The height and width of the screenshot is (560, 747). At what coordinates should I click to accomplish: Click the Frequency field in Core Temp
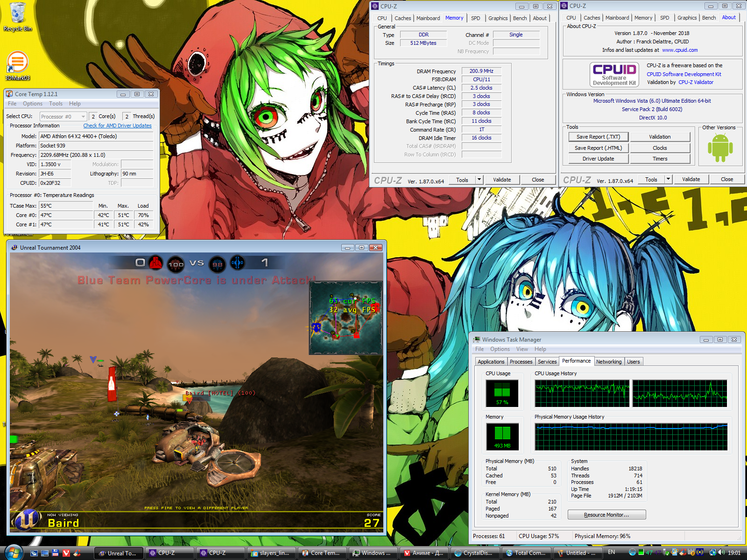(x=96, y=155)
